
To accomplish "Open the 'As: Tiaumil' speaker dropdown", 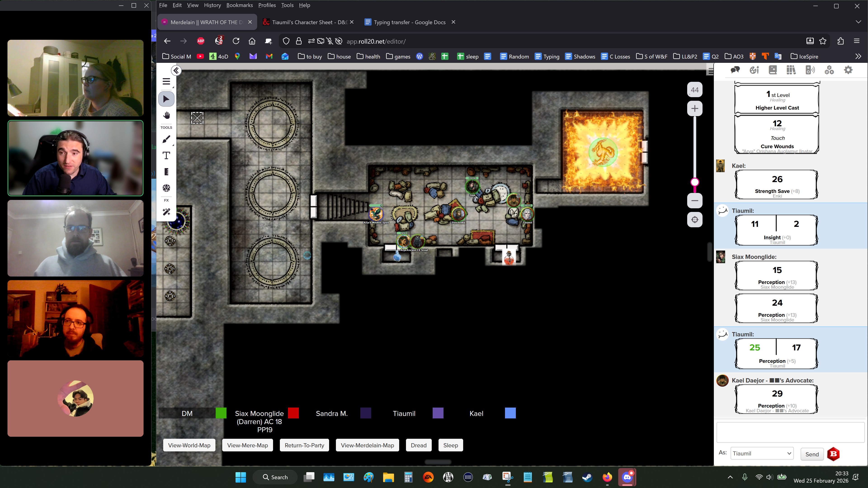I will [762, 453].
